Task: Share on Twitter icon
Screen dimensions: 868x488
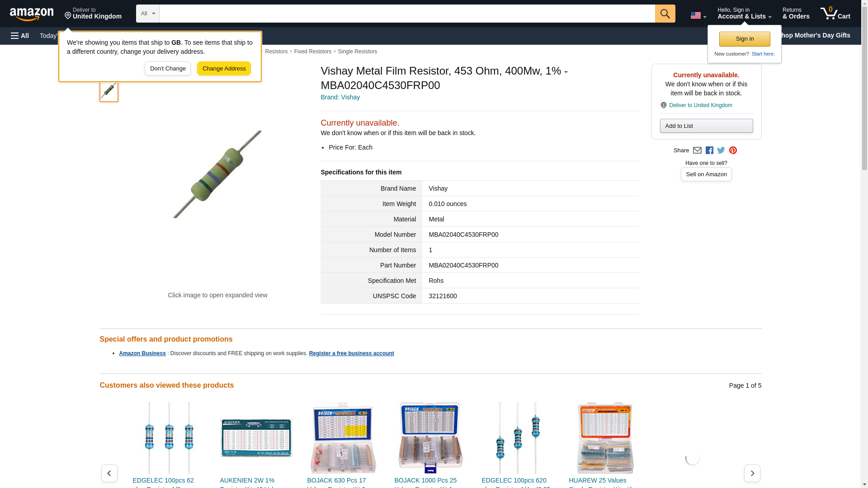Action: (x=721, y=150)
